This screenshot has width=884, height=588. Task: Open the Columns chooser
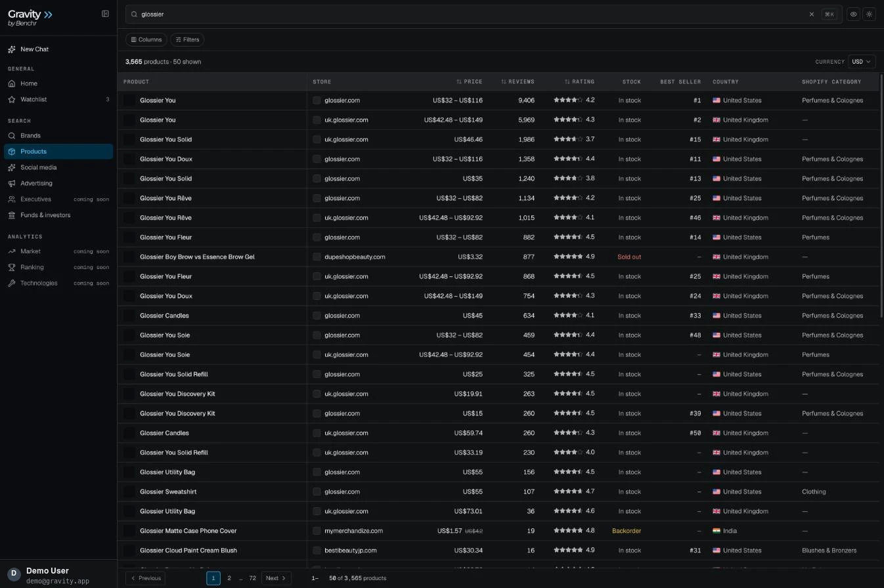tap(146, 39)
